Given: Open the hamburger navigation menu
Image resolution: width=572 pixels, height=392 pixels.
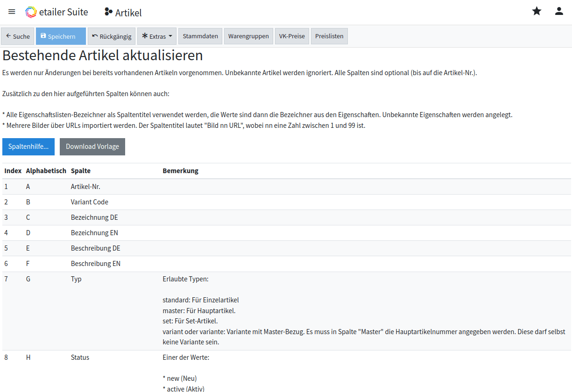Looking at the screenshot, I should pyautogui.click(x=12, y=12).
